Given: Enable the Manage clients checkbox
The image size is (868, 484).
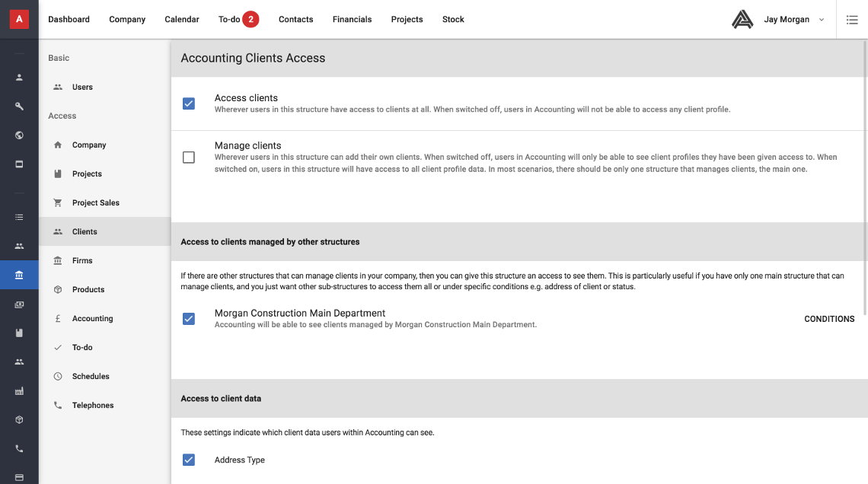Looking at the screenshot, I should [x=189, y=158].
